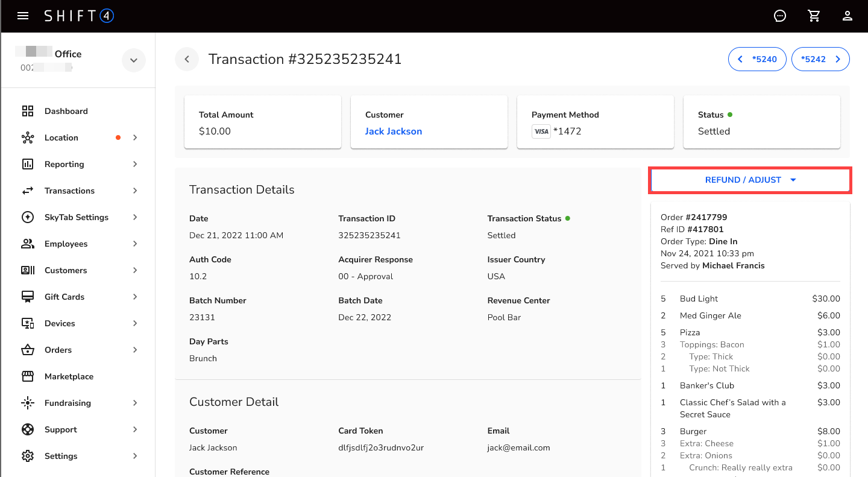
Task: Open the user account icon
Action: click(x=848, y=16)
